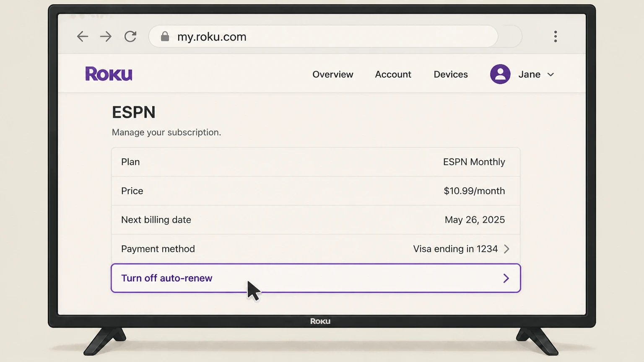644x362 pixels.
Task: Click the Next billing date label
Action: click(x=156, y=220)
